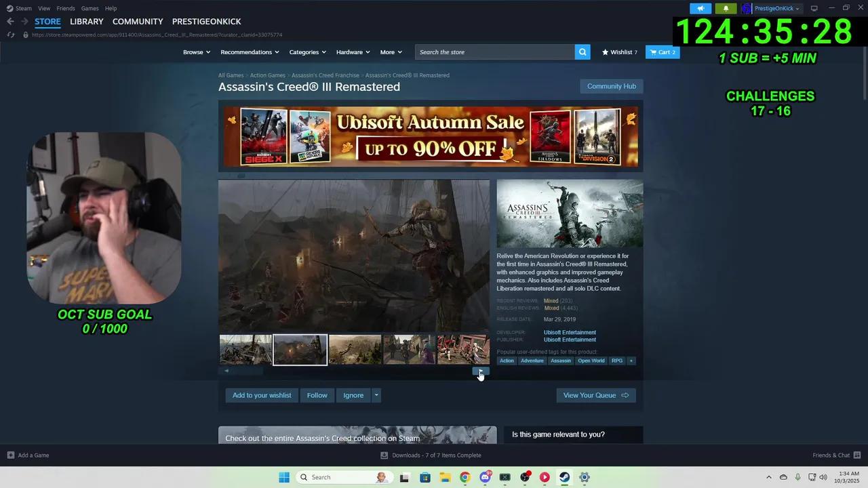The image size is (868, 488).
Task: Click the Steam icon in the Windows taskbar
Action: tap(564, 477)
